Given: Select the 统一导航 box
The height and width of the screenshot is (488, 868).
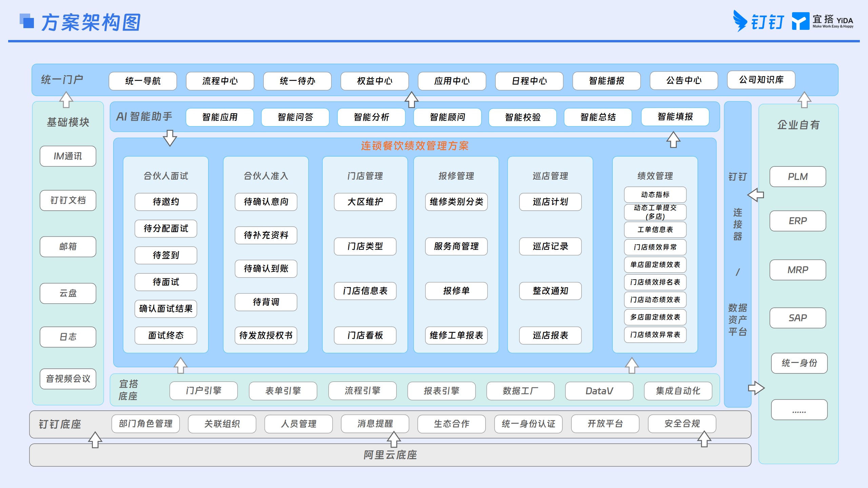Looking at the screenshot, I should [143, 81].
